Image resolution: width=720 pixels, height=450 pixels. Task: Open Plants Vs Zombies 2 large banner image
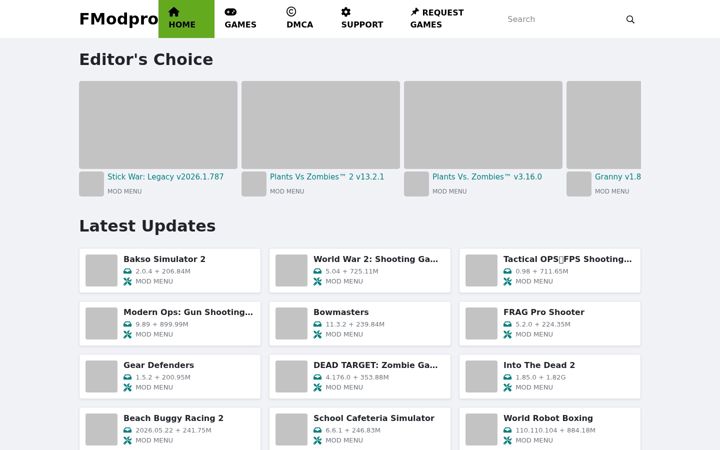[x=321, y=125]
